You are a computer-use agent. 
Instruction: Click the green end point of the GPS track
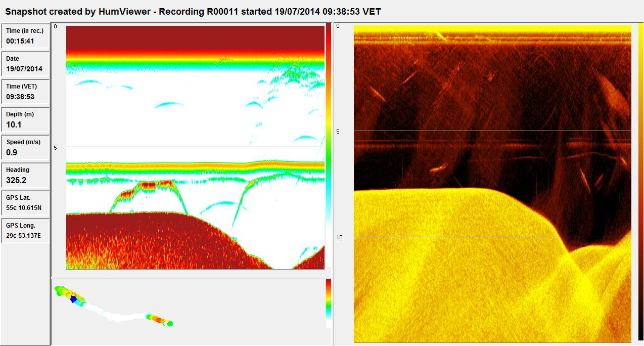tap(170, 323)
